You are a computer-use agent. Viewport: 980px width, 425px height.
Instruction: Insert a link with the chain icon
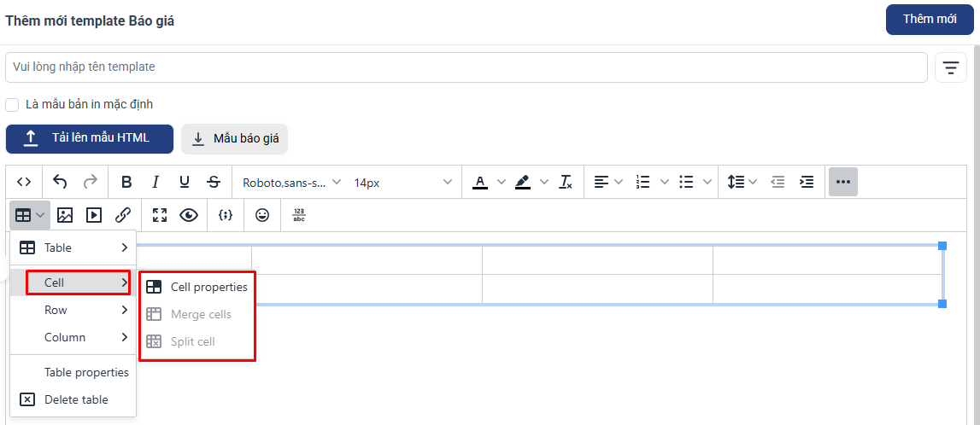(x=123, y=215)
